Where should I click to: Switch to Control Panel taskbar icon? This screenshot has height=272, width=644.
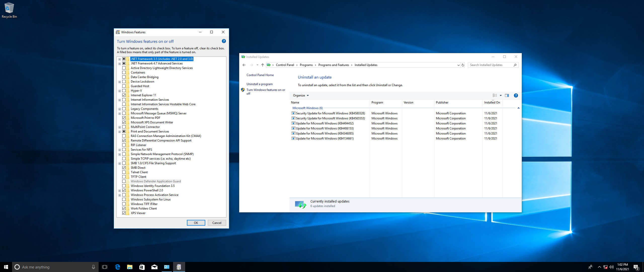click(x=167, y=267)
